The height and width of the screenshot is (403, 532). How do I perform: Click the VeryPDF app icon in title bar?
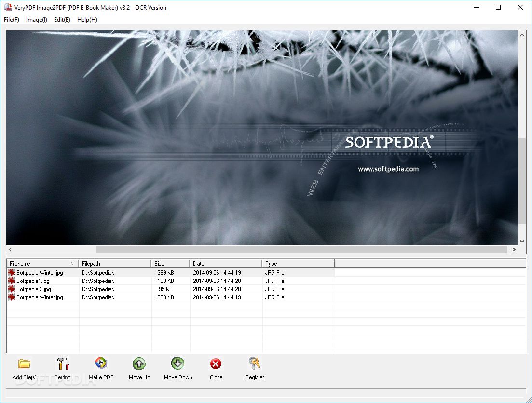[x=8, y=7]
